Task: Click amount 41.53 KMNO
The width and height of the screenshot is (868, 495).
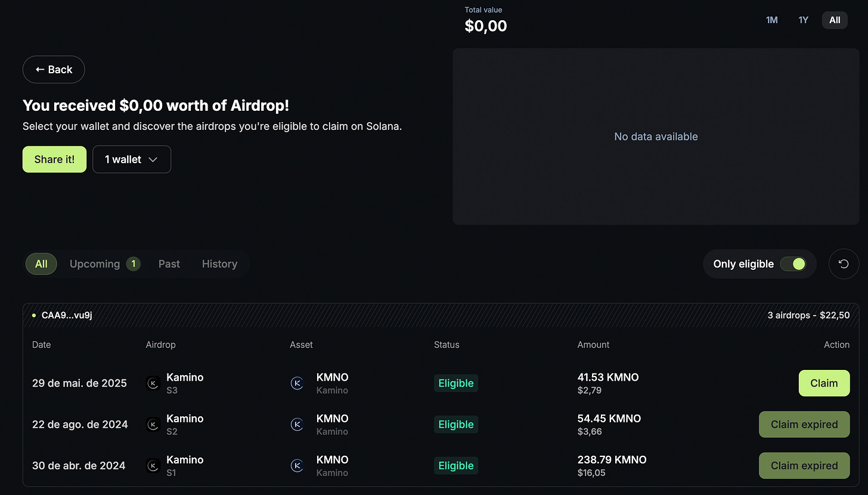Action: (608, 377)
